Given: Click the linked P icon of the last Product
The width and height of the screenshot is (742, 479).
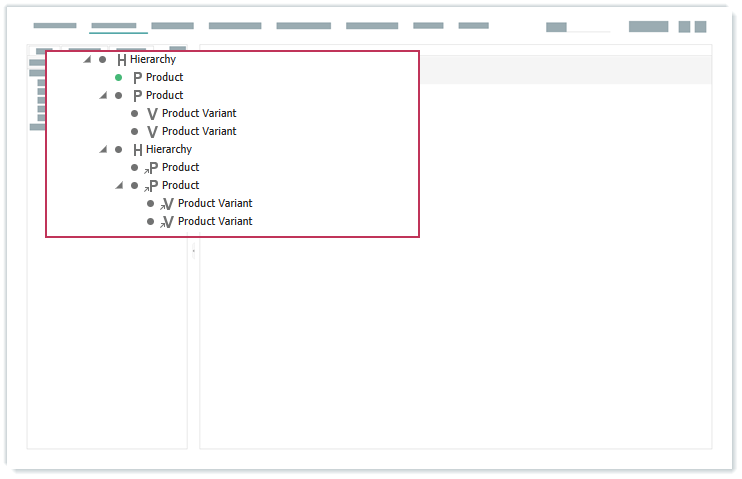Looking at the screenshot, I should click(x=152, y=186).
